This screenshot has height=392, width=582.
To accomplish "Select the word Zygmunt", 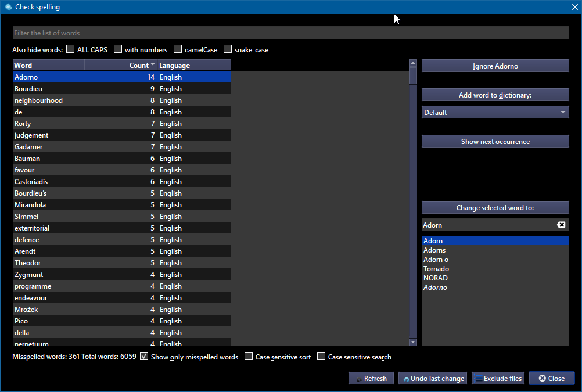I will point(122,274).
